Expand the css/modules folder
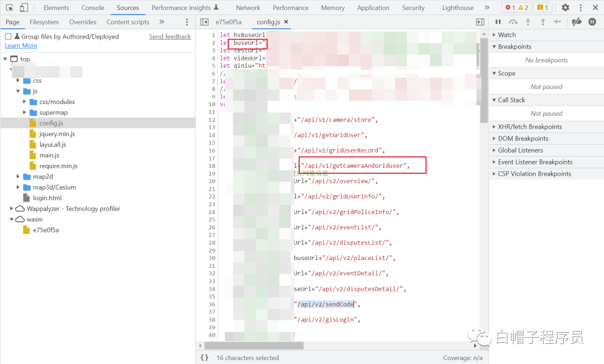 25,102
